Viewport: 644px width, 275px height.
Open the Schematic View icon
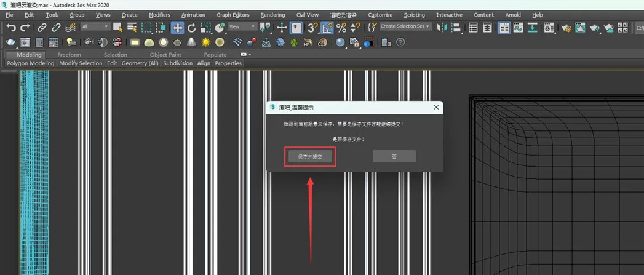(533, 28)
